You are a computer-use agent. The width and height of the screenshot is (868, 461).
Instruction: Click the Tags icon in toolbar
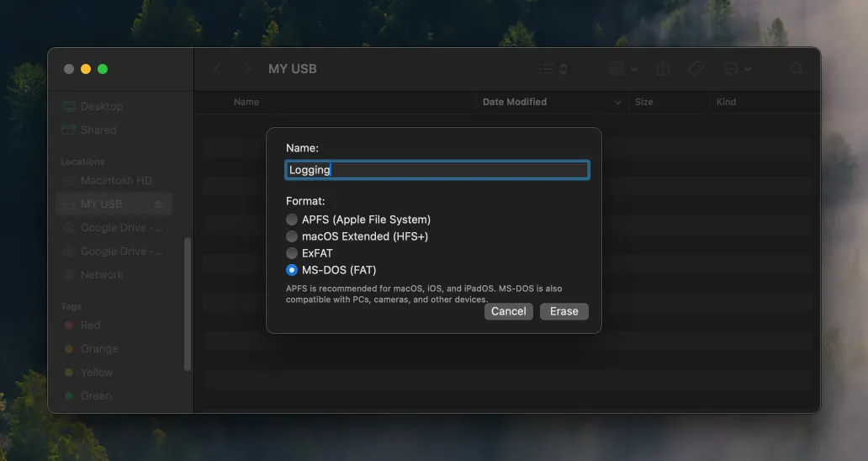click(x=696, y=69)
